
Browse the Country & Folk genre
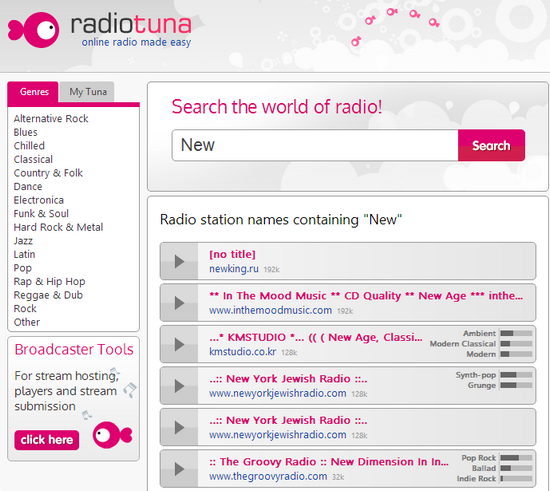click(48, 173)
